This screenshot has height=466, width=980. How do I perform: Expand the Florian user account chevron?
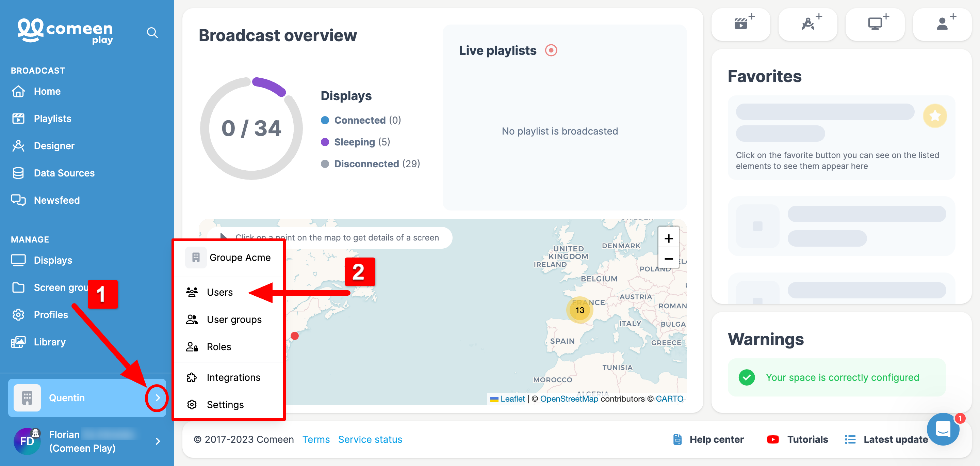coord(158,441)
